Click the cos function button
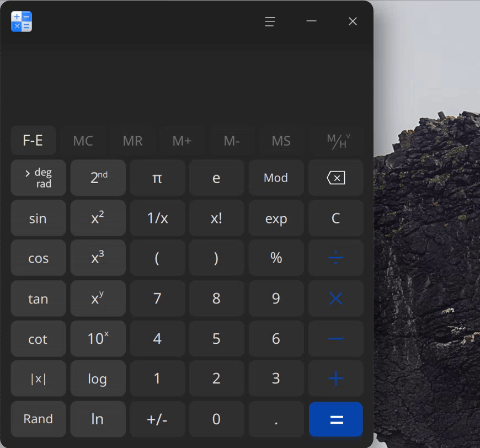This screenshot has height=448, width=480. pos(38,258)
